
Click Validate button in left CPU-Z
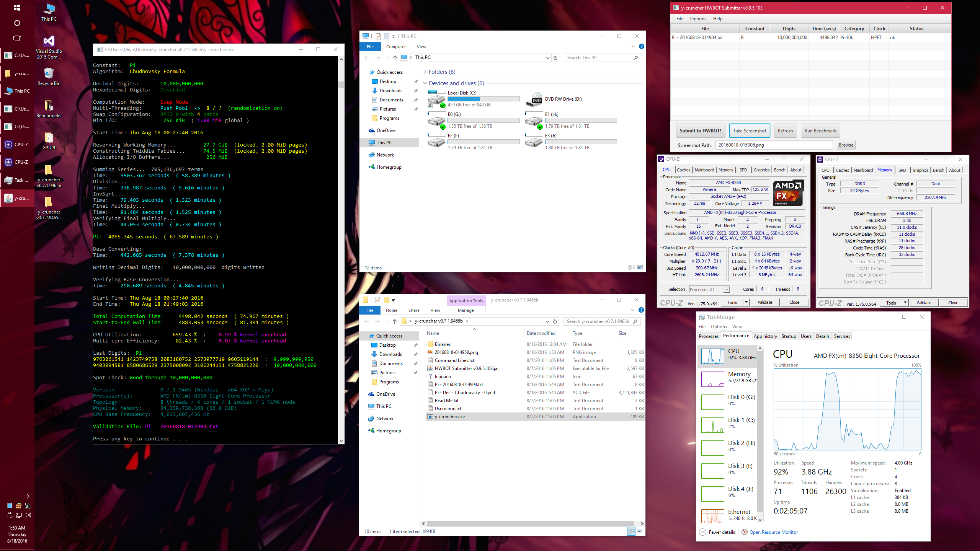pos(764,302)
